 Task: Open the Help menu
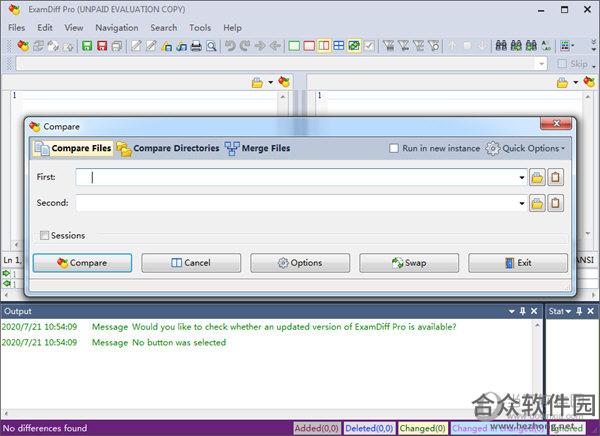pyautogui.click(x=232, y=28)
